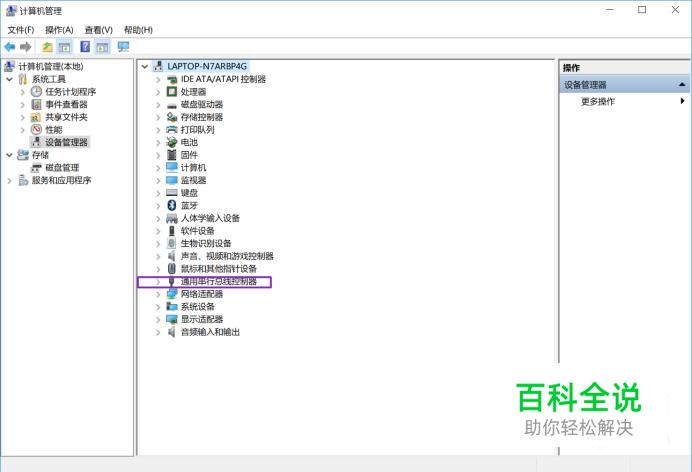Close the 计算机管理 window

675,10
